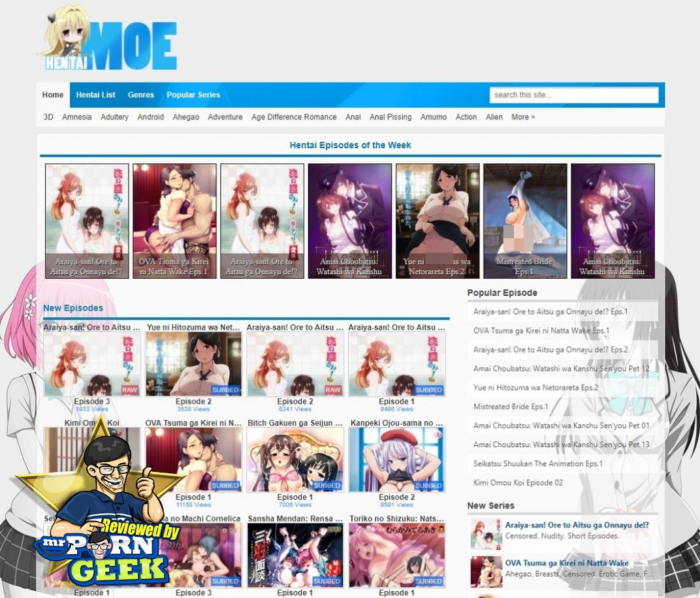Click the site logo in the header
This screenshot has width=700, height=598.
coord(108,39)
